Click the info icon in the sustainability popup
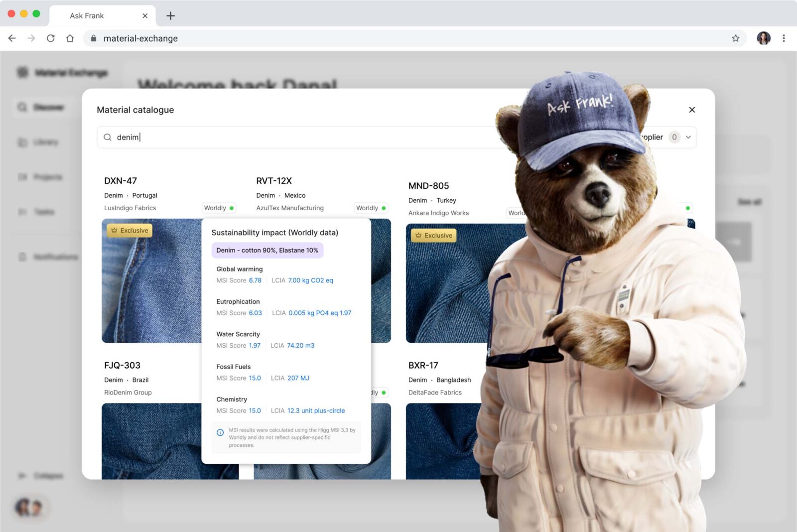The height and width of the screenshot is (532, 797). click(x=220, y=431)
